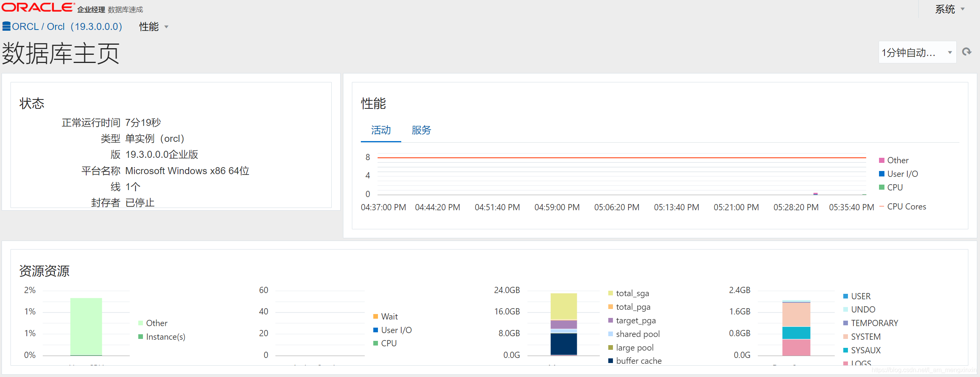Open the 系统 menu
The height and width of the screenshot is (377, 980).
(x=950, y=9)
